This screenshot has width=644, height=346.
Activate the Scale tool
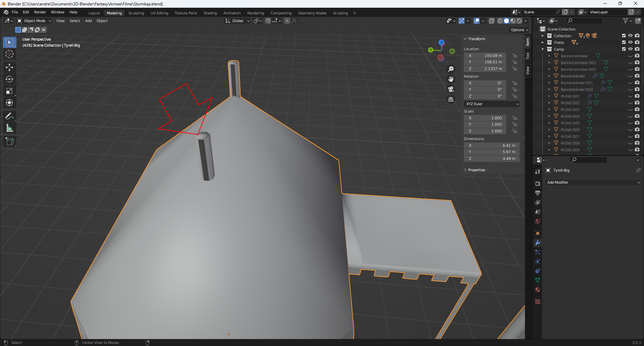point(9,91)
